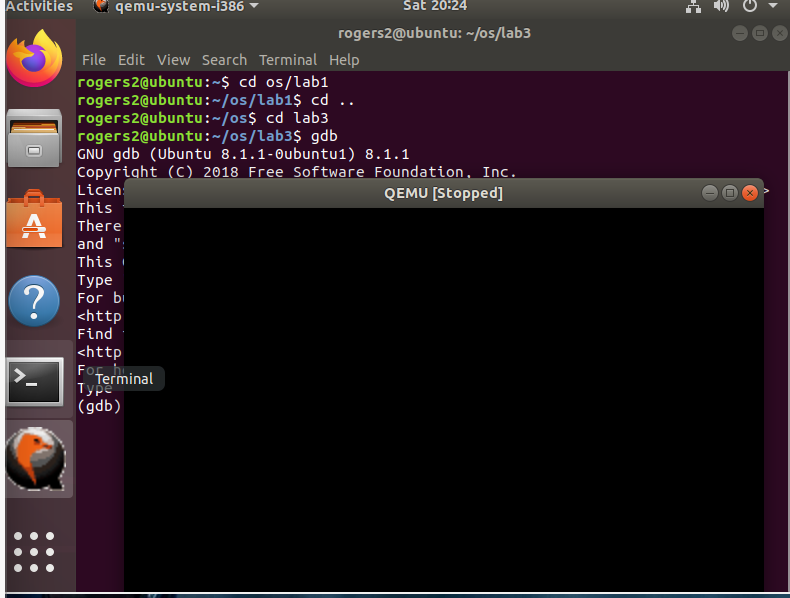Click inside the black QEMU display
The width and height of the screenshot is (790, 598).
(x=443, y=400)
